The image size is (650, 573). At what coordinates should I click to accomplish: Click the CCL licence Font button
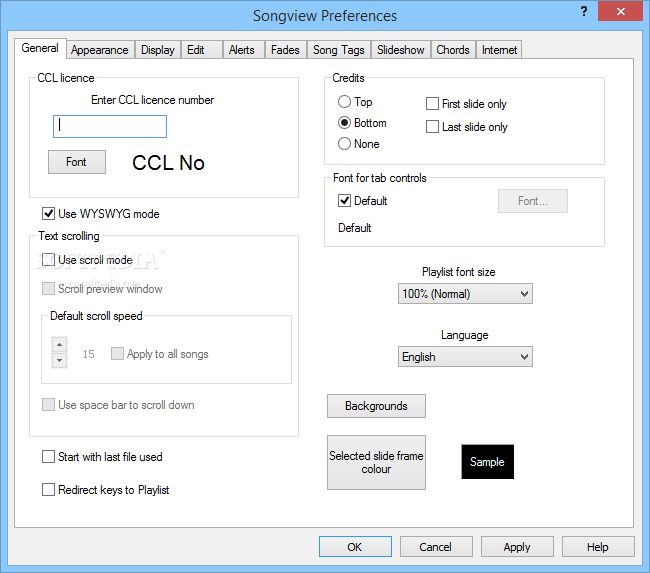tap(77, 162)
